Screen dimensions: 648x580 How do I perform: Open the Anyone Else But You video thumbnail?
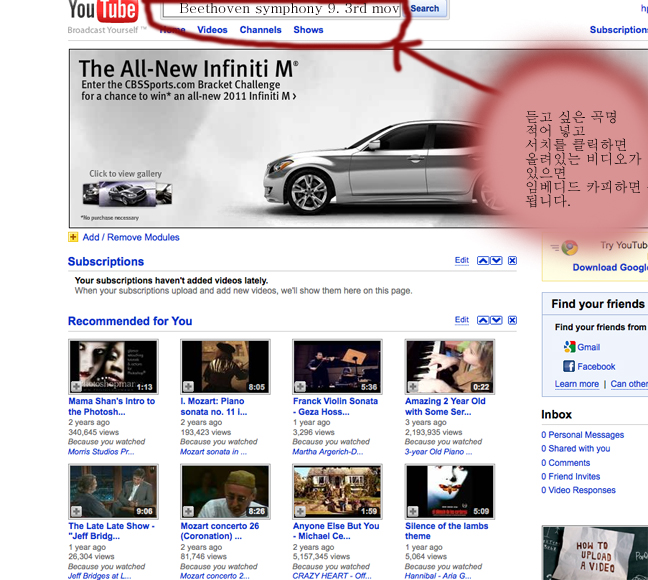coord(337,492)
